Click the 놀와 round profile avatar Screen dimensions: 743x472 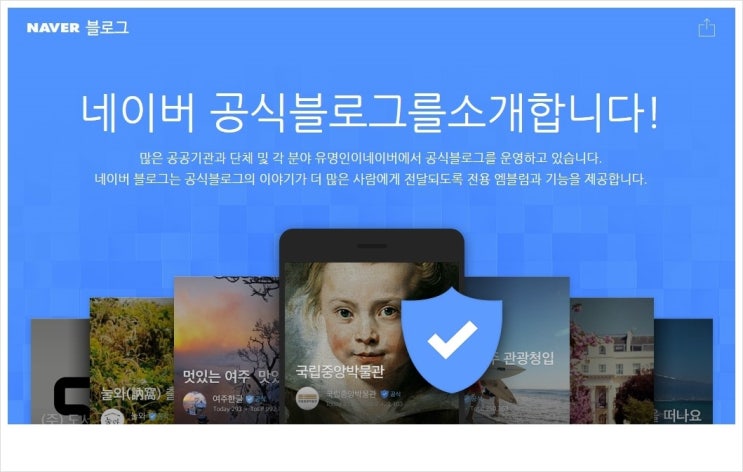[112, 419]
